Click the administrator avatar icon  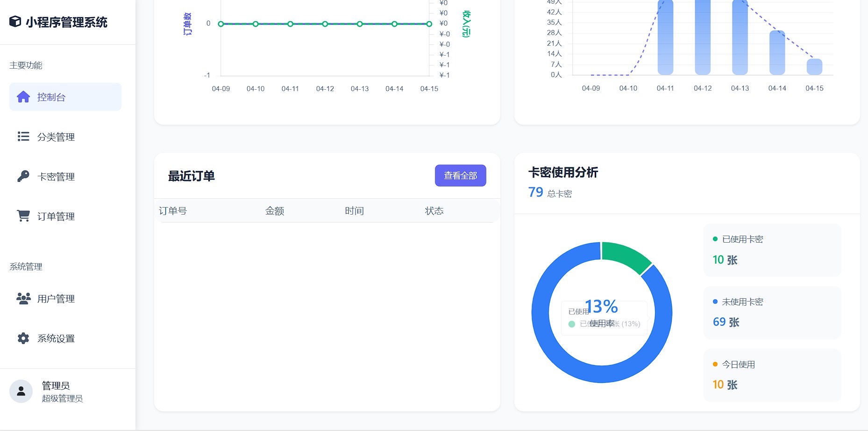coord(21,391)
